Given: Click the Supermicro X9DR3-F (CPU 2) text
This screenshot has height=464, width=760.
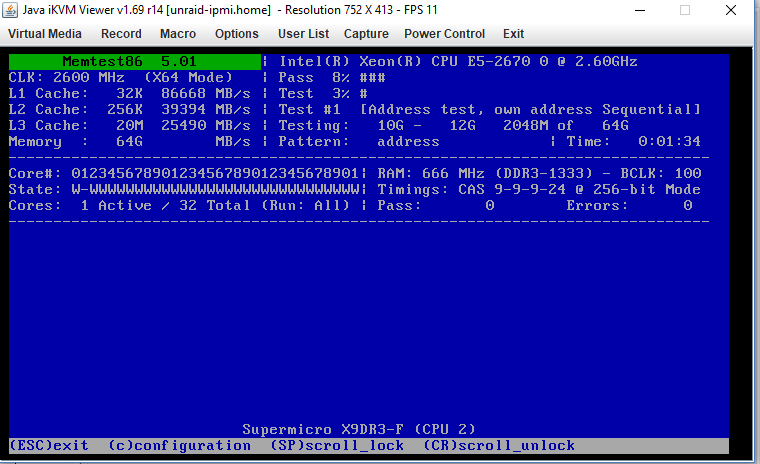Looking at the screenshot, I should 359,430.
